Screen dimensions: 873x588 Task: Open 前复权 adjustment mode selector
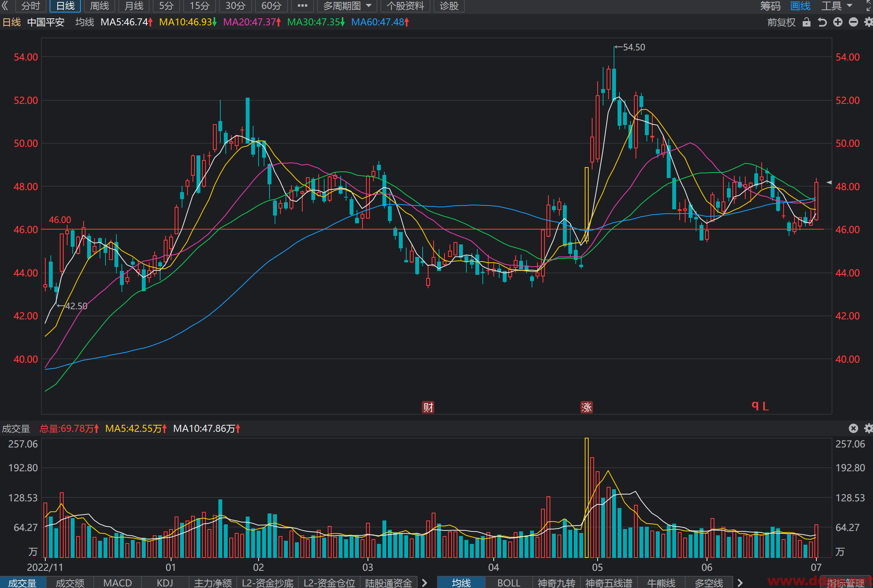[x=781, y=22]
